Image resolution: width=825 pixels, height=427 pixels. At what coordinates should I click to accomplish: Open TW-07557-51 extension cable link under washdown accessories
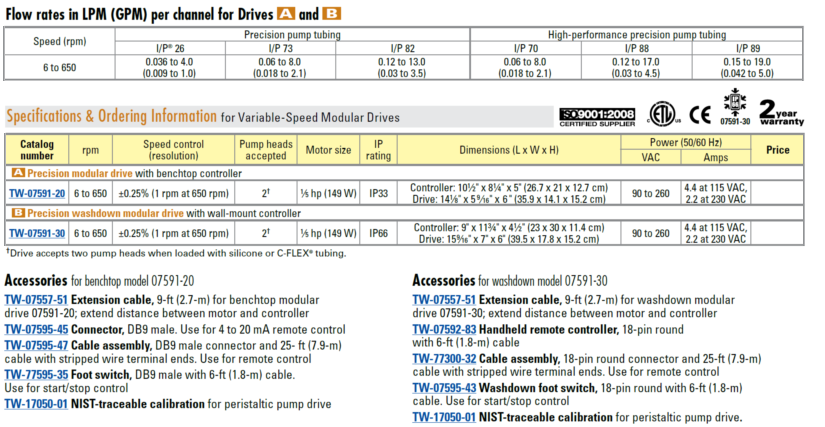[444, 300]
